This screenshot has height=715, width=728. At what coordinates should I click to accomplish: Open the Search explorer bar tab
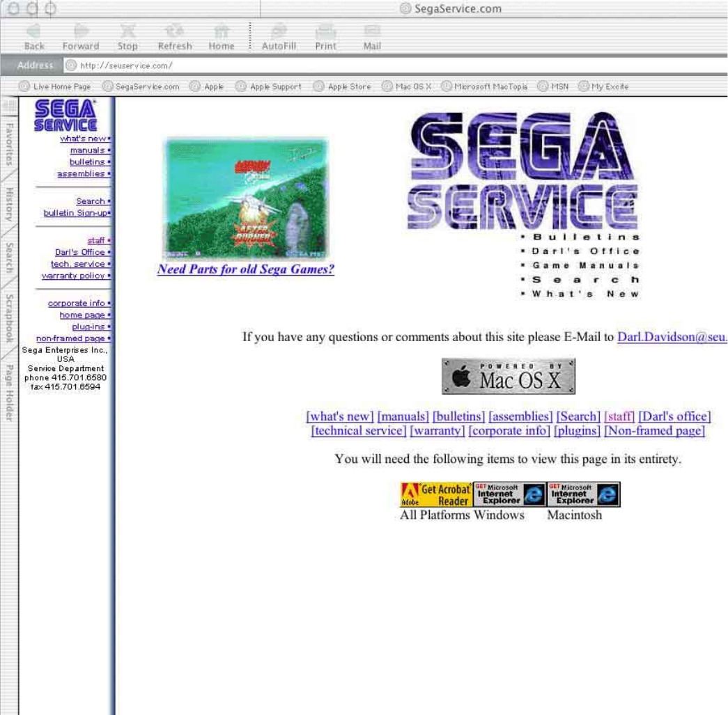(9, 258)
